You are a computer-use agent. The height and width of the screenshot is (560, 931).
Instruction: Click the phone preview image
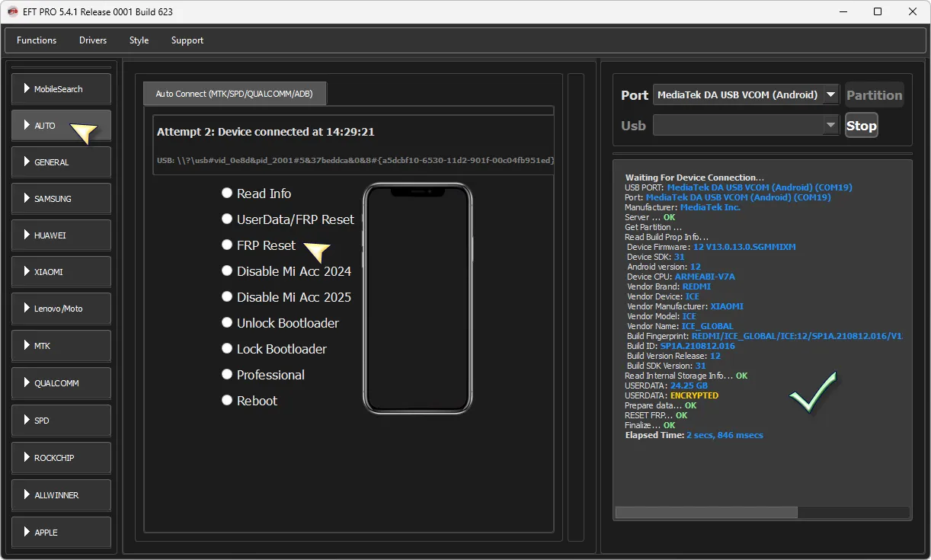pyautogui.click(x=417, y=299)
